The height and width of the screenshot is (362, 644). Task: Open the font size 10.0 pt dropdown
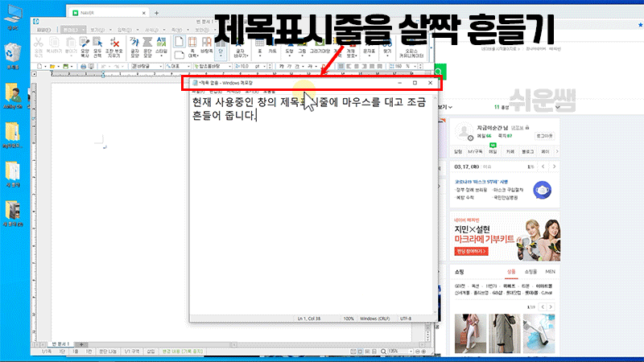[x=252, y=66]
